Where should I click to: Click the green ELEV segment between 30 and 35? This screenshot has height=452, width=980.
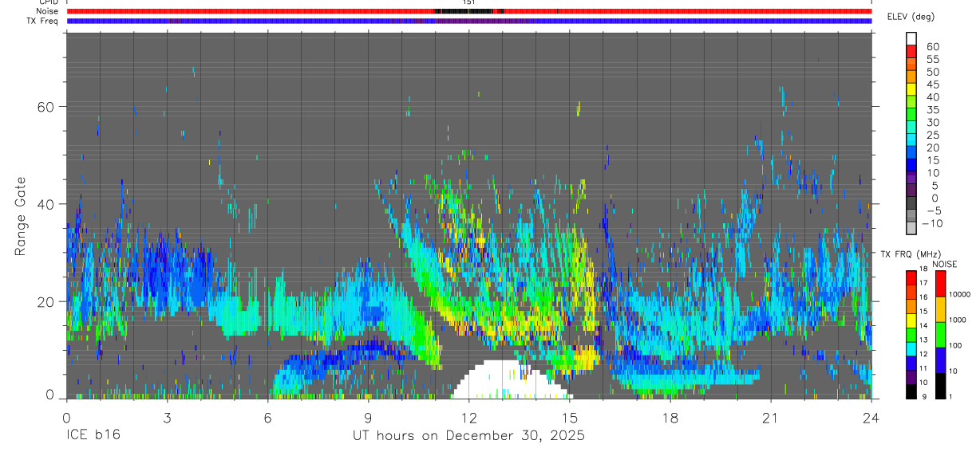(x=911, y=114)
